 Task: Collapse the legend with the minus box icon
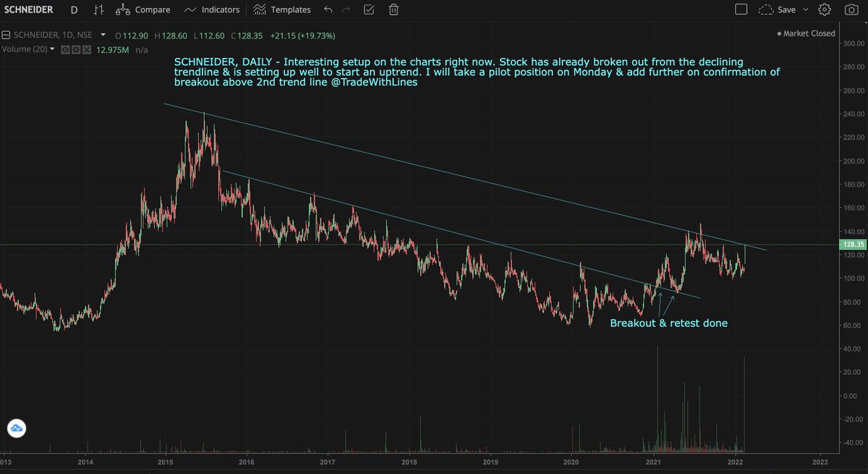6,35
